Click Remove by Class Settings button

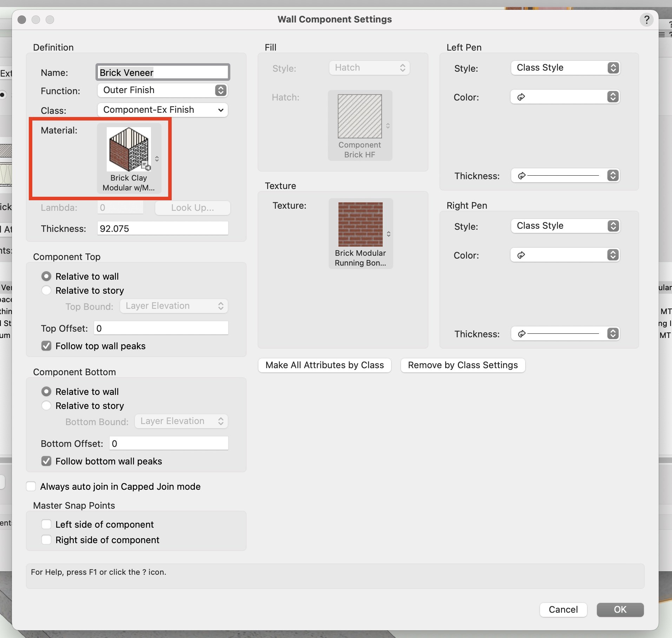point(462,365)
